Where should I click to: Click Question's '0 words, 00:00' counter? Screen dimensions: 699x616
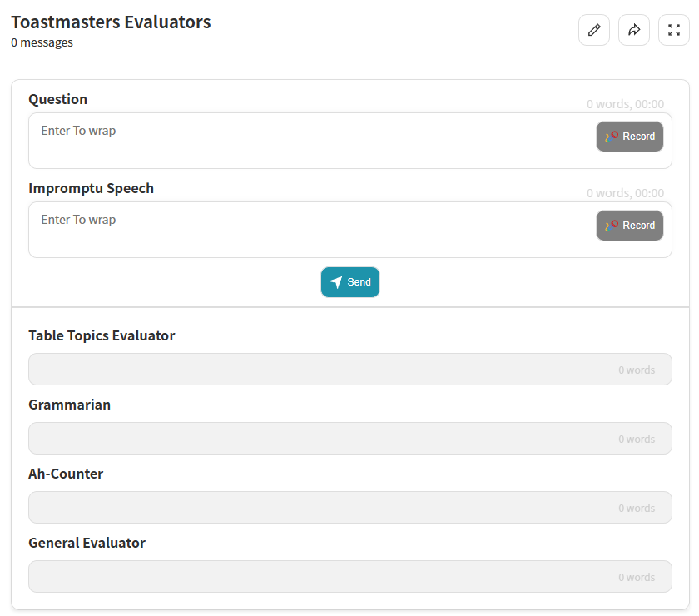point(625,104)
